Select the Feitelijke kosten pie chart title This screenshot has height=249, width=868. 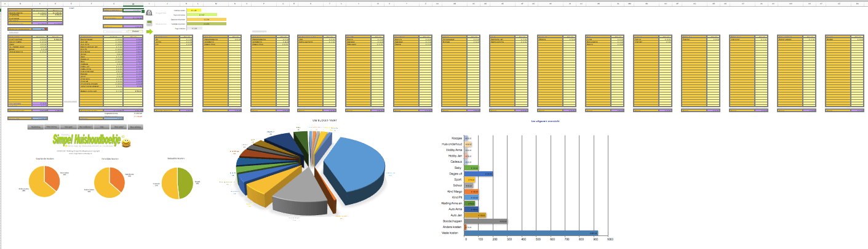[109, 159]
